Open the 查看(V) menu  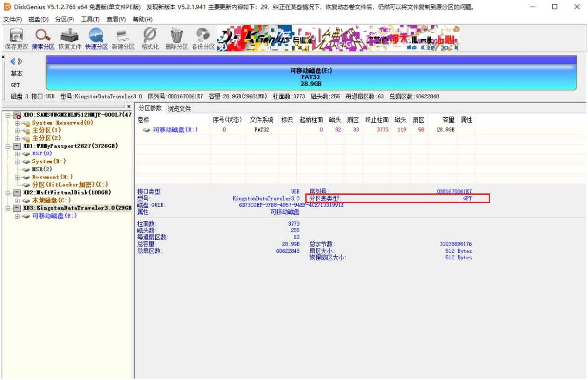116,19
